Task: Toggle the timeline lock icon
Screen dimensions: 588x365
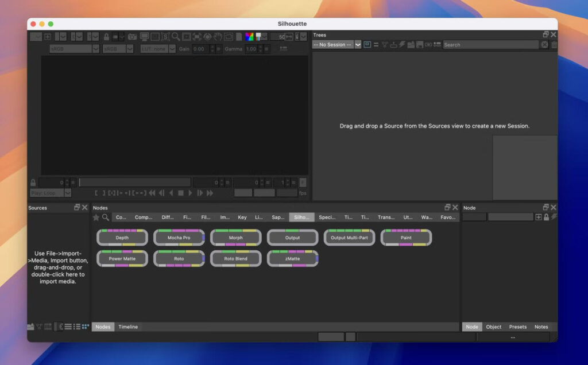Action: click(33, 182)
